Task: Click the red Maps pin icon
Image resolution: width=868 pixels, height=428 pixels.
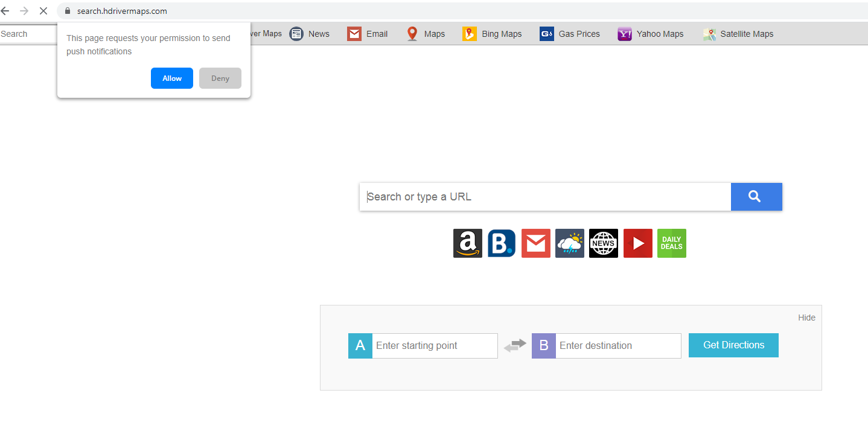Action: point(412,34)
